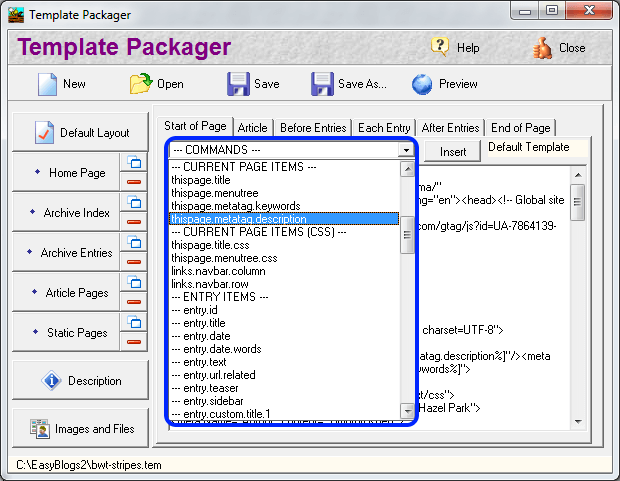Click dropdown list scroll down arrow
The height and width of the screenshot is (481, 620).
click(407, 411)
